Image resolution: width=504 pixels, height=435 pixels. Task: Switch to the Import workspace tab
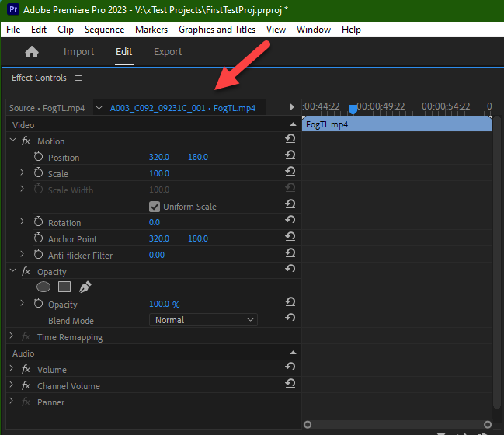tap(78, 52)
